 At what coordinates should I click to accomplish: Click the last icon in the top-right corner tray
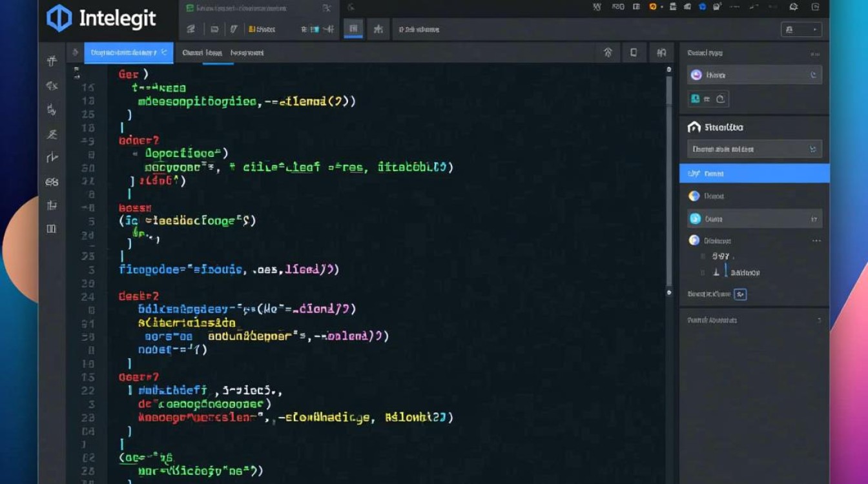[816, 7]
